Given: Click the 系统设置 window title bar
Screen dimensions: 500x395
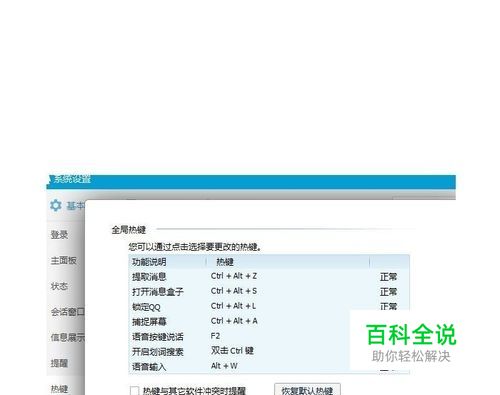Looking at the screenshot, I should 251,182.
